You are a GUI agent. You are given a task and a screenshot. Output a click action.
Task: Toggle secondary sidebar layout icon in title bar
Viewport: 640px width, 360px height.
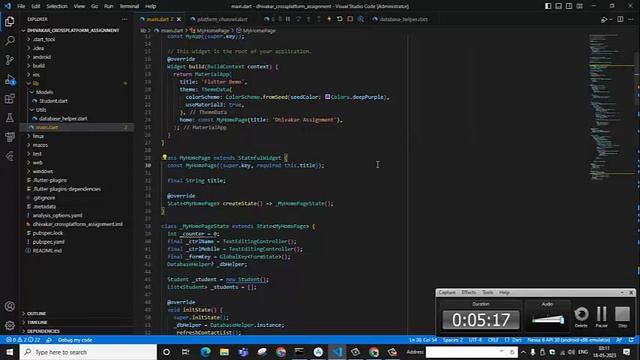569,6
